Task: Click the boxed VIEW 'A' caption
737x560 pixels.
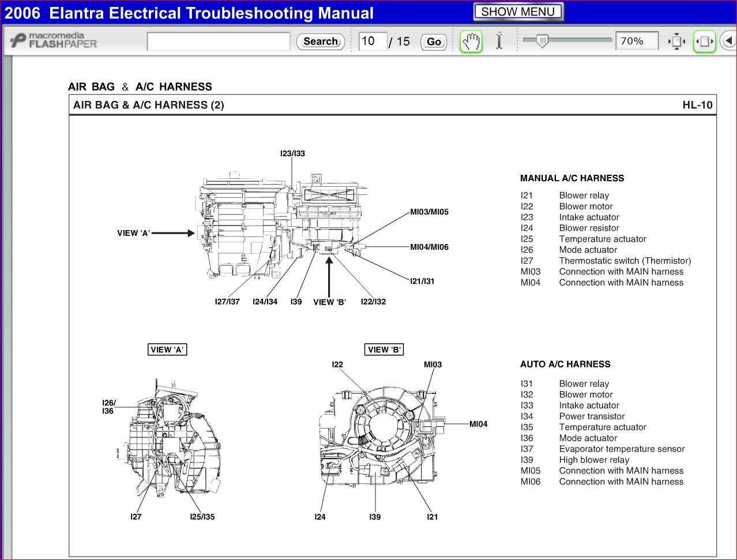Action: click(x=167, y=349)
